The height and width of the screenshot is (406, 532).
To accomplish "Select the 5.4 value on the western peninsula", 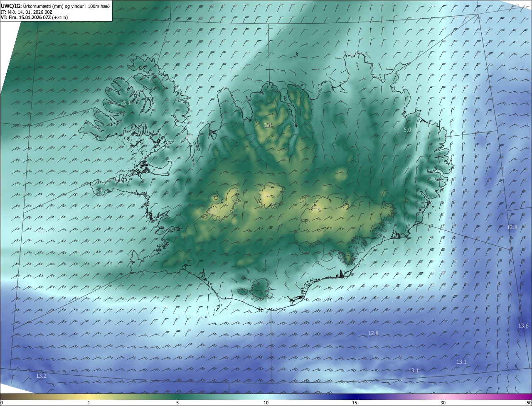I will [x=99, y=190].
